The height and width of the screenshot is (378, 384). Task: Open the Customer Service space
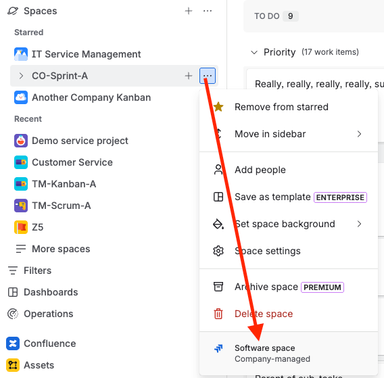(x=72, y=162)
